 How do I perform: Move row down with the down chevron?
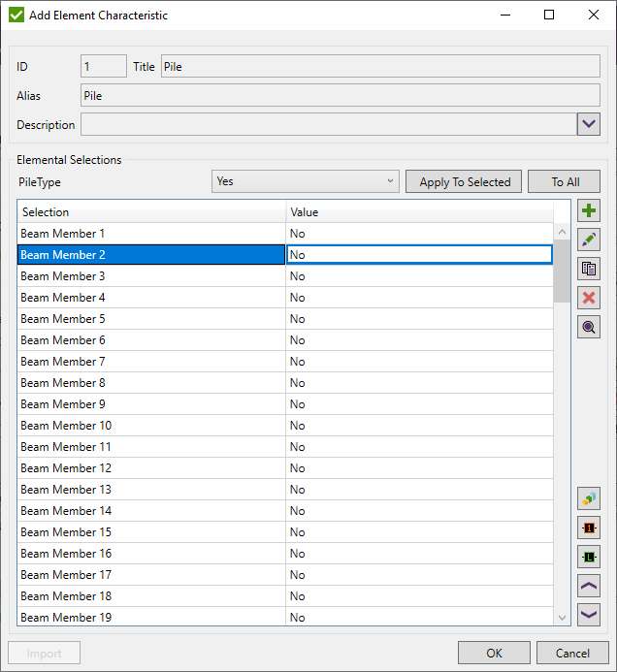589,614
